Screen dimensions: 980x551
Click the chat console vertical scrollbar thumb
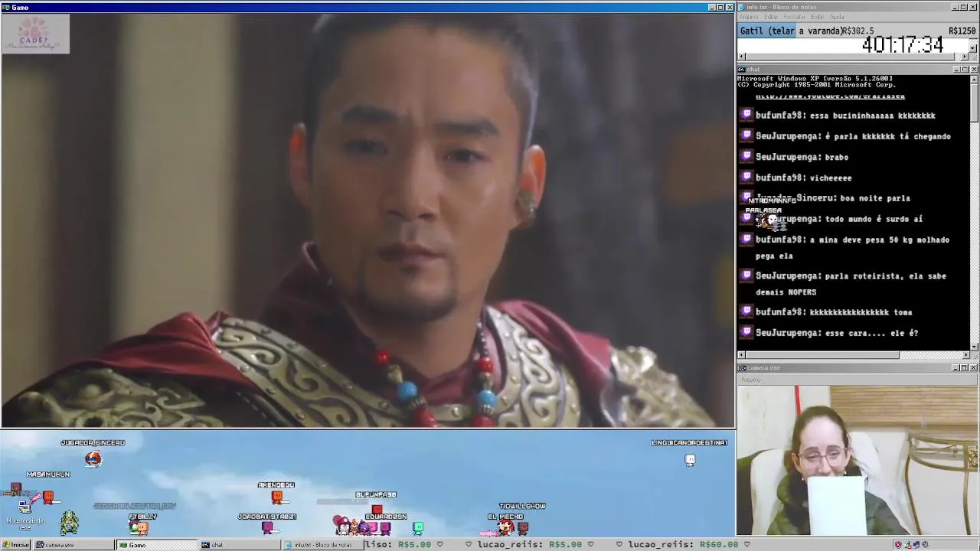pos(973,103)
